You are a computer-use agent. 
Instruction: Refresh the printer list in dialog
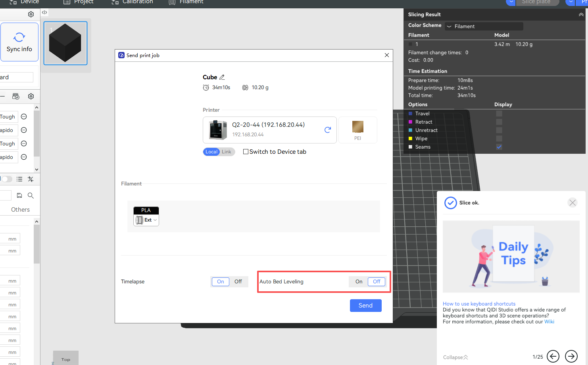pos(328,130)
